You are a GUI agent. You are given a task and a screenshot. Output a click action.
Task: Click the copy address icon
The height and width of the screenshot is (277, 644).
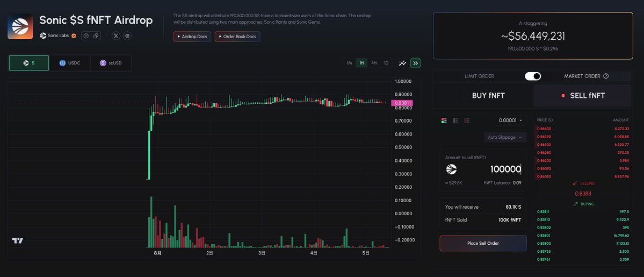96,36
